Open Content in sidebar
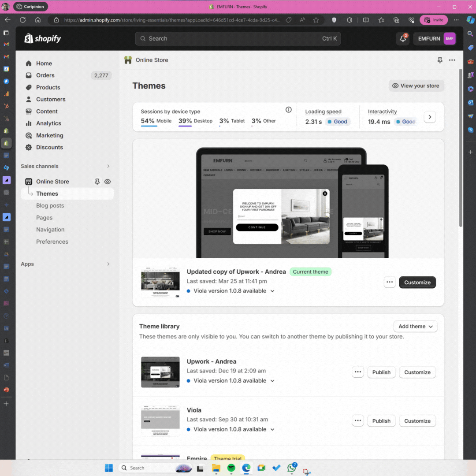Screen dimensions: 476x476 point(47,112)
